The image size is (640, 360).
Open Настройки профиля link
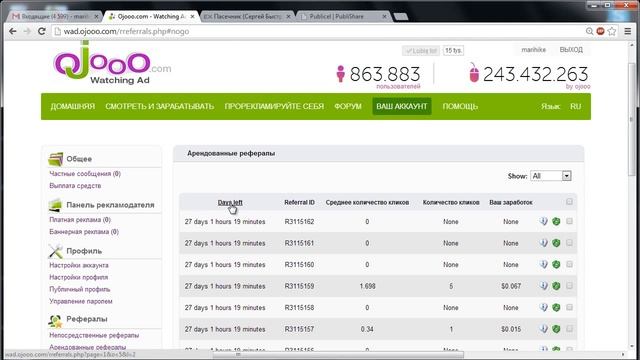click(79, 277)
